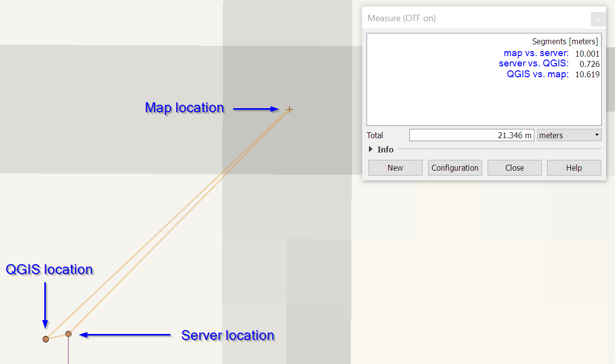Click the Server location point marker
The width and height of the screenshot is (615, 364).
pyautogui.click(x=68, y=334)
